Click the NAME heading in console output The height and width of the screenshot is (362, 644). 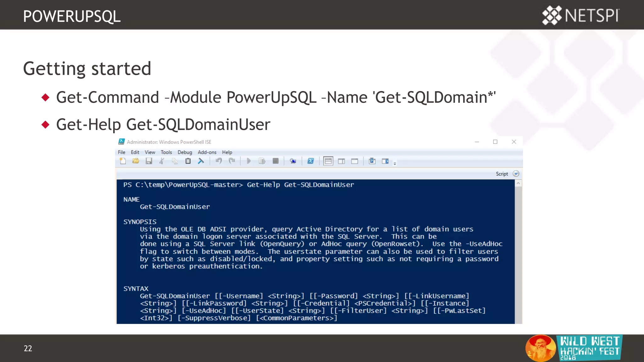pos(131,200)
